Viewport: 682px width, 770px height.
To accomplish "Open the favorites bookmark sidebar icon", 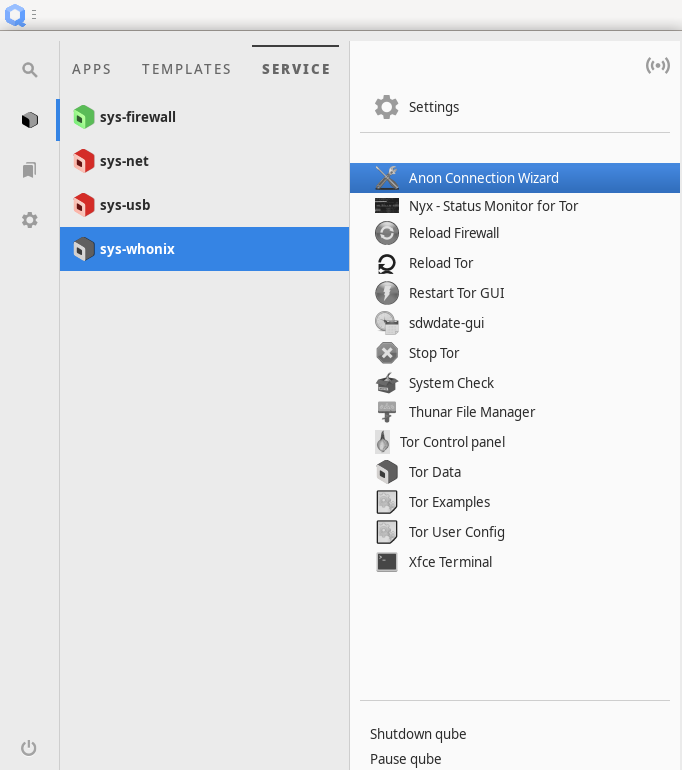I will coord(29,170).
